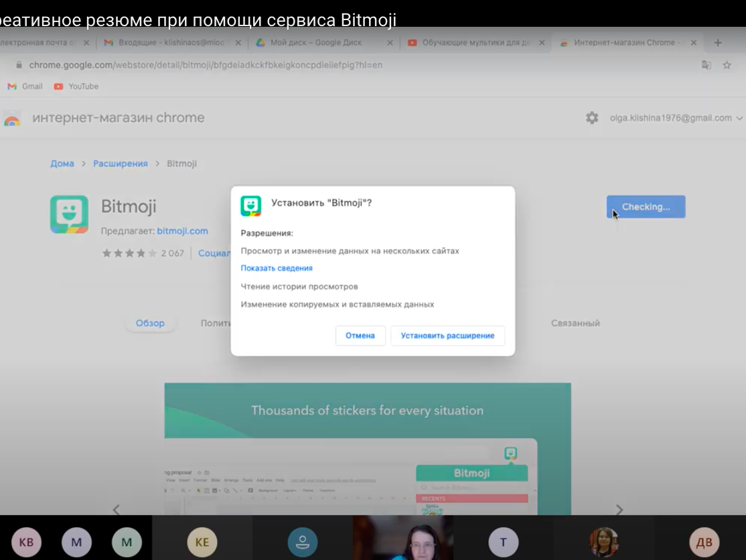Go to next screenshot with right arrow
746x560 pixels.
pos(619,510)
